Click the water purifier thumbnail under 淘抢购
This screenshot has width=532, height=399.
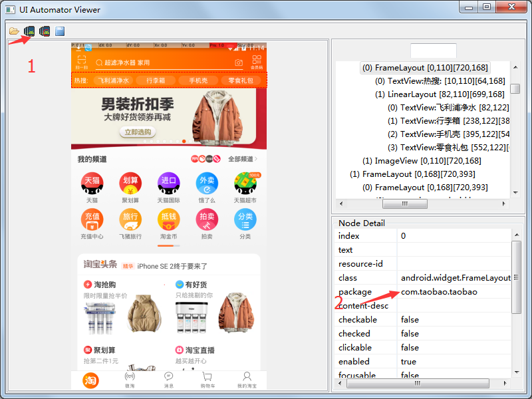[x=100, y=318]
